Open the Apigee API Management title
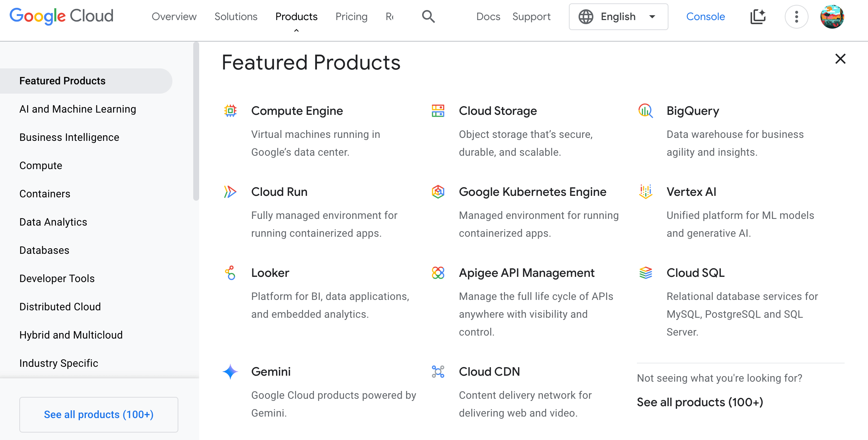 click(527, 273)
